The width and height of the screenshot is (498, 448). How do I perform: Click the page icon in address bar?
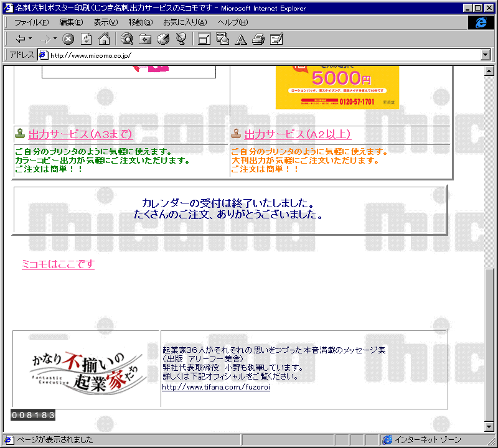click(43, 55)
